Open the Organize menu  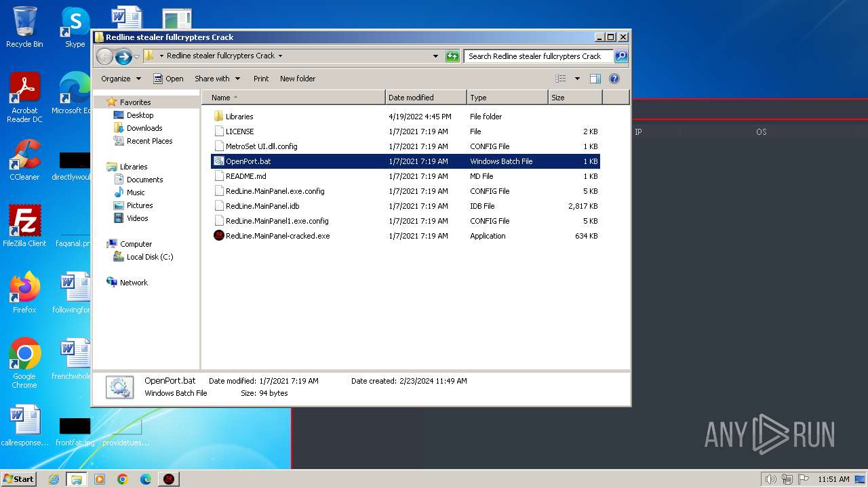(121, 79)
